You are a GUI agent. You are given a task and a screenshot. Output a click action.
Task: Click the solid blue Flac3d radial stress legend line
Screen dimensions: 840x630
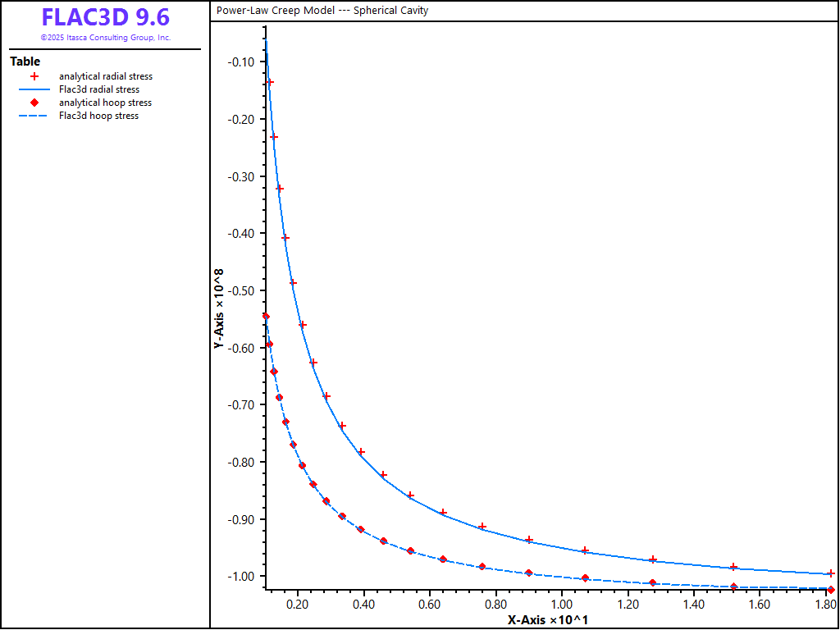point(34,89)
